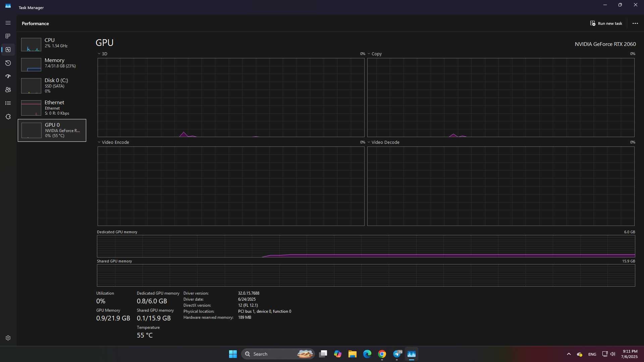Viewport: 644px width, 362px height.
Task: Open the Startup apps page icon
Action: pyautogui.click(x=8, y=76)
